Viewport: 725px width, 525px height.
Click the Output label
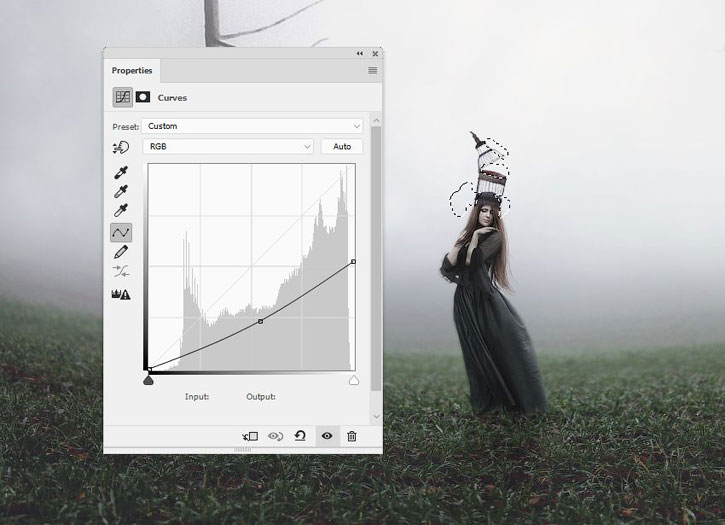pyautogui.click(x=261, y=396)
